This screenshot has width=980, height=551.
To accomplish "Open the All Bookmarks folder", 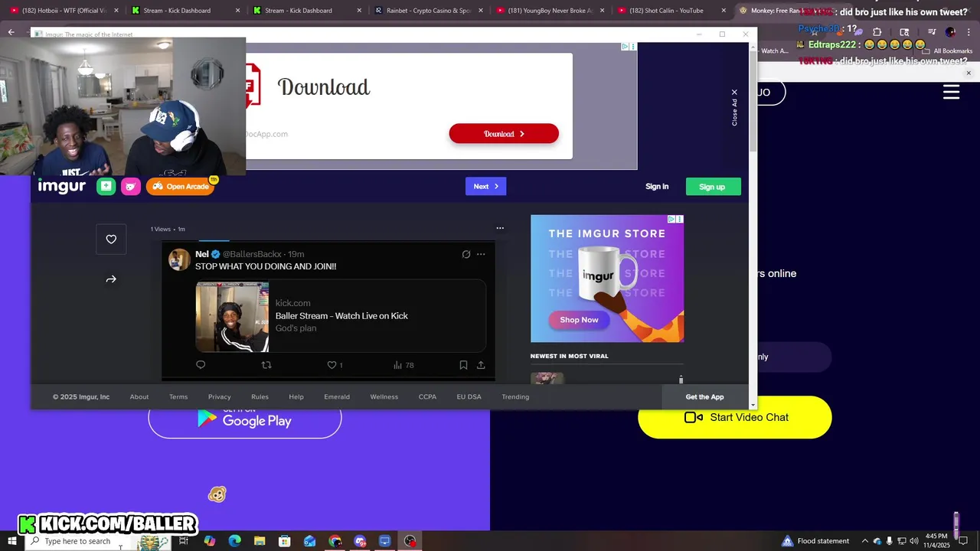I will (947, 51).
